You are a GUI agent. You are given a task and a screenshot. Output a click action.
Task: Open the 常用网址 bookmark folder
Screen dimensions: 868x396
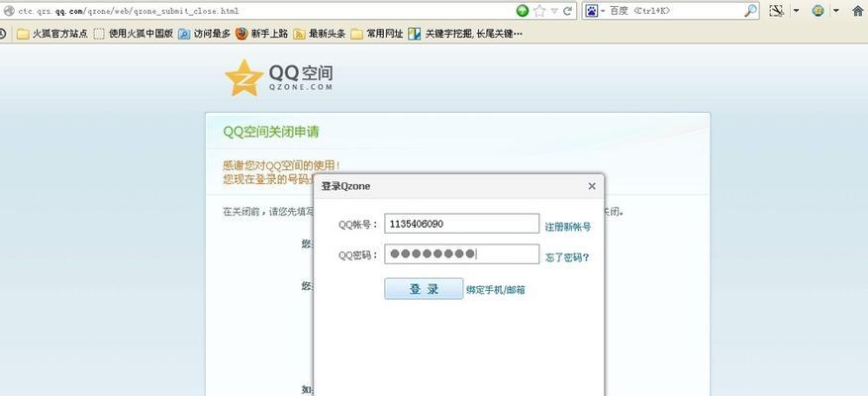pos(377,34)
